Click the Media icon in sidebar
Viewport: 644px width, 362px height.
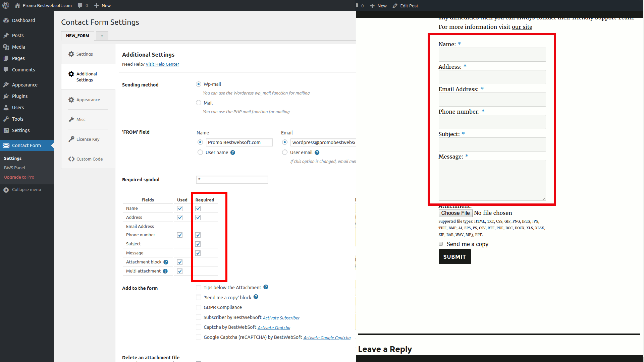click(x=6, y=47)
